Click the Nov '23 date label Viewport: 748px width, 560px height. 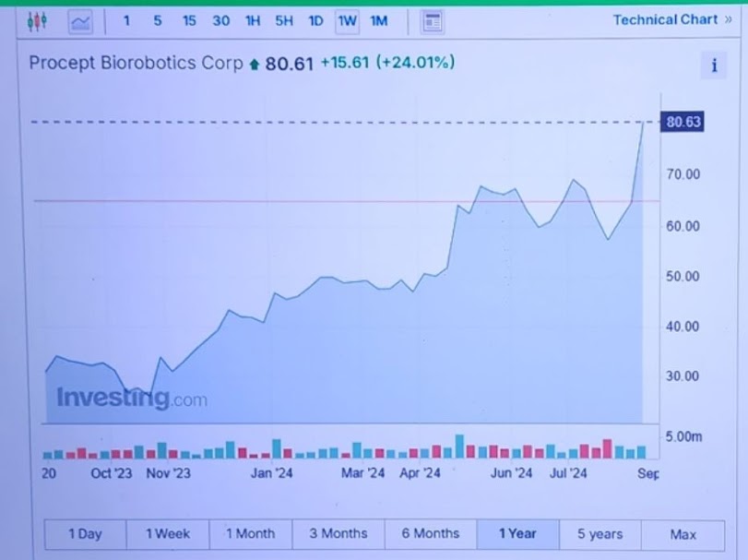tap(169, 473)
